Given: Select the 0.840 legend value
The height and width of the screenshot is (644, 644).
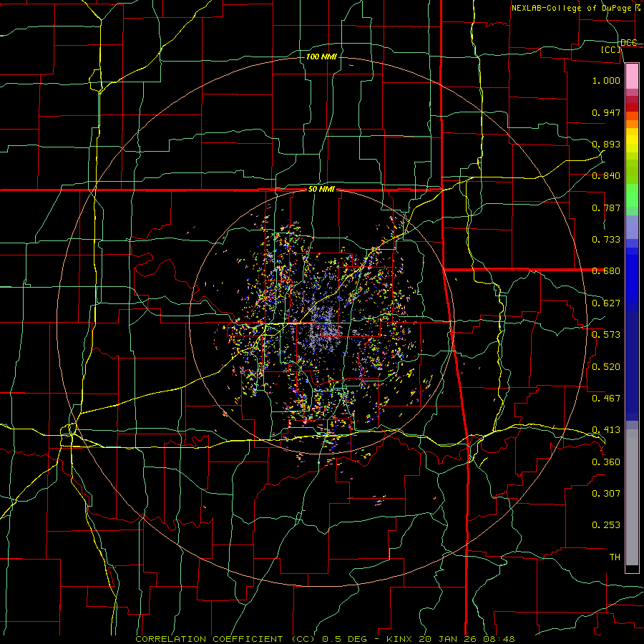Looking at the screenshot, I should coord(606,176).
